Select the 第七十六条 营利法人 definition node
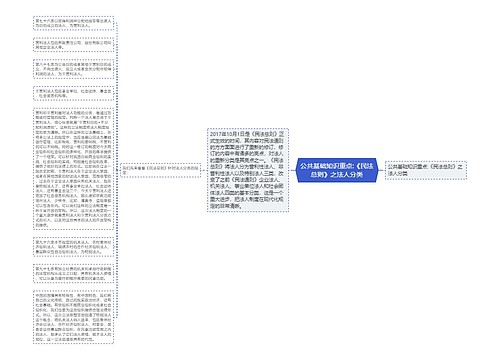The width and height of the screenshot is (500, 360). point(73,23)
